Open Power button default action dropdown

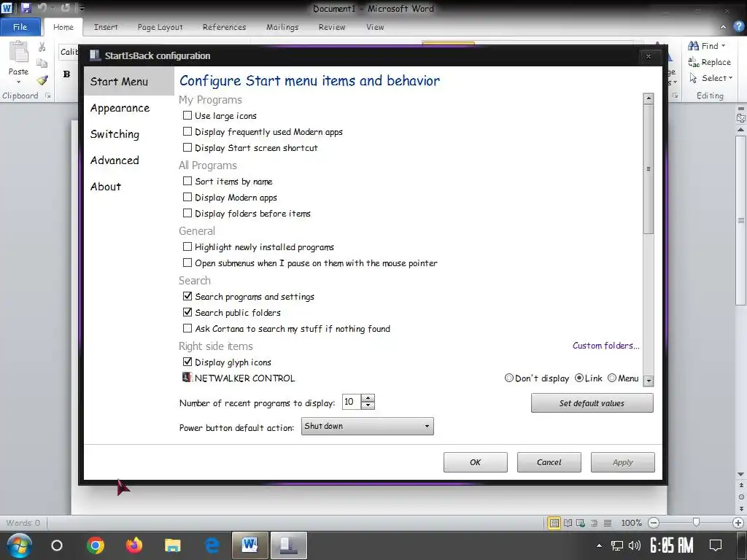tap(368, 426)
